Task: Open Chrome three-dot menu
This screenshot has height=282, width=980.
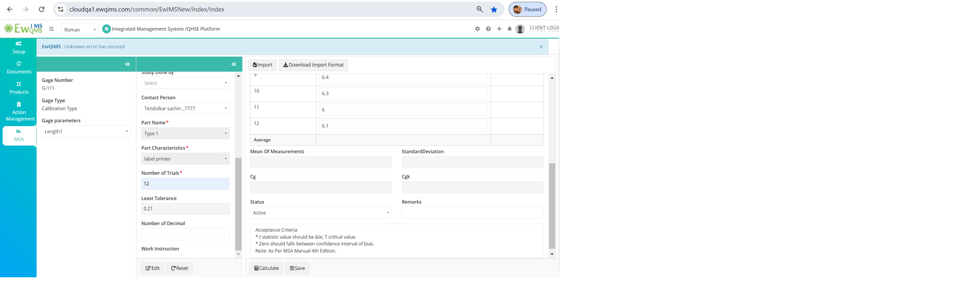Action: point(556,9)
